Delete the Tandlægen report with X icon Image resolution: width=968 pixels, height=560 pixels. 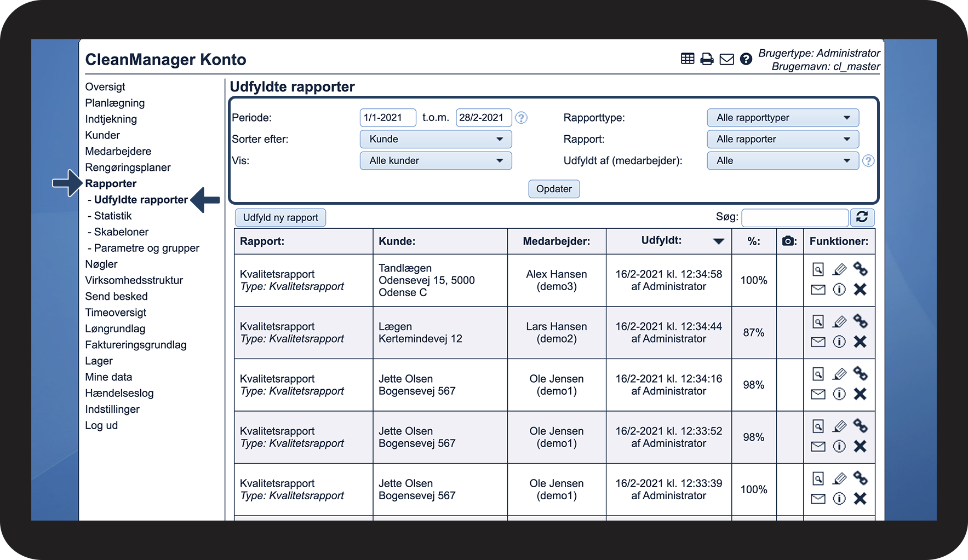point(860,290)
